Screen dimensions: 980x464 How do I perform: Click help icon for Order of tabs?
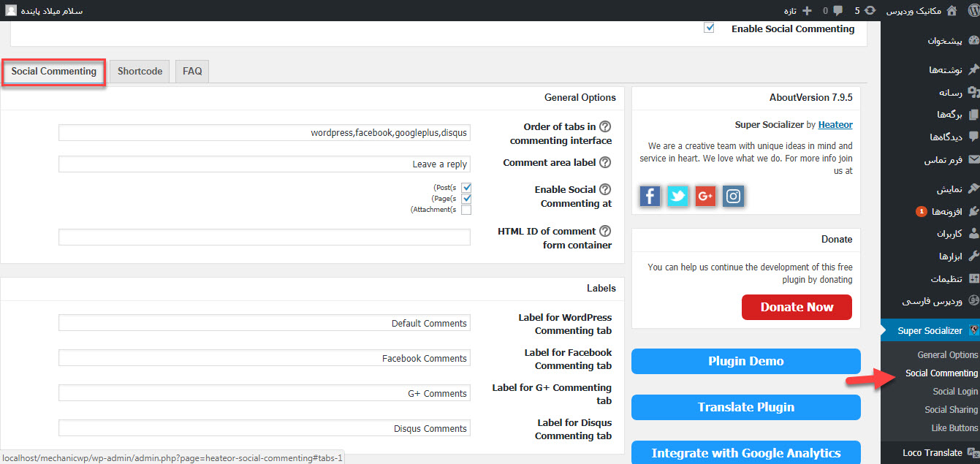coord(605,127)
